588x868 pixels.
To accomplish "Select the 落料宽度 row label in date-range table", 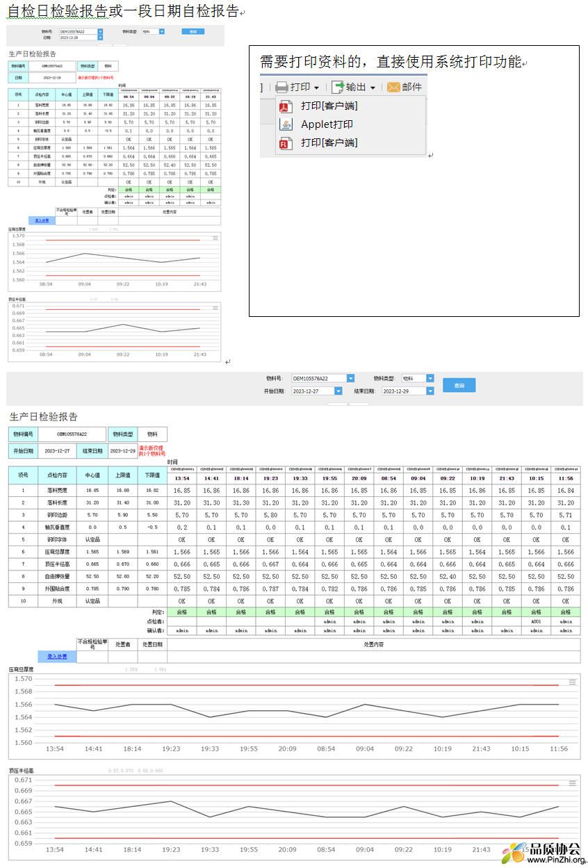I will point(56,490).
